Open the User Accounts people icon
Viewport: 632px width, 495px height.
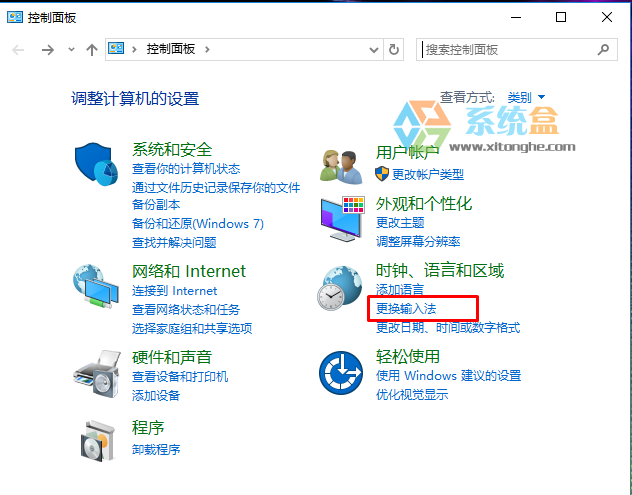341,167
